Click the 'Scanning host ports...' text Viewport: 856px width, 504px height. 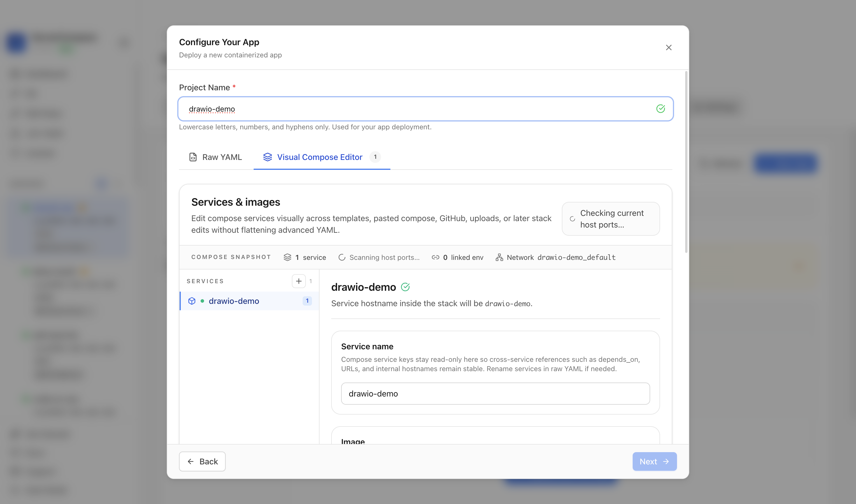coord(384,258)
